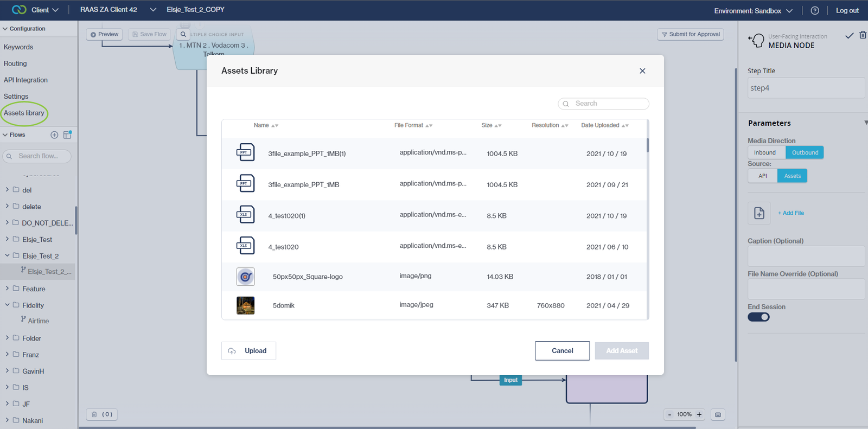Click the canvas search magnifier icon
868x429 pixels.
(x=183, y=34)
